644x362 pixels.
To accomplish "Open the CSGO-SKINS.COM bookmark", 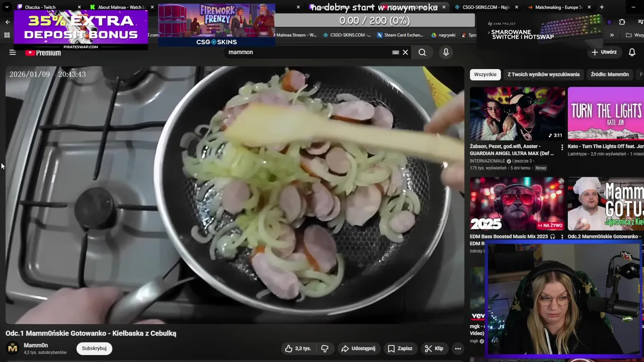I will [347, 35].
